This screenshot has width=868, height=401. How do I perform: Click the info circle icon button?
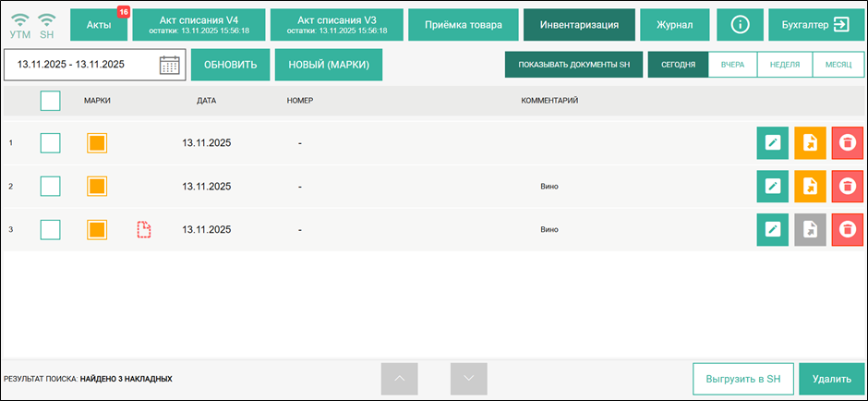[740, 25]
